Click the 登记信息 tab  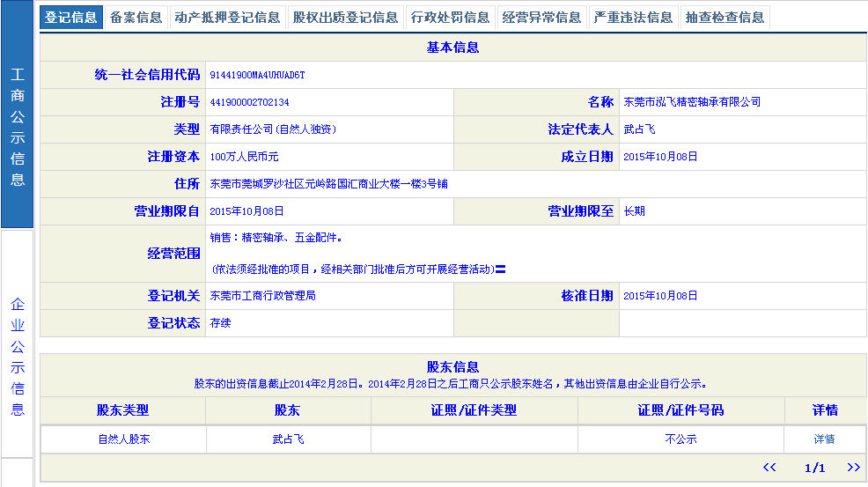71,18
